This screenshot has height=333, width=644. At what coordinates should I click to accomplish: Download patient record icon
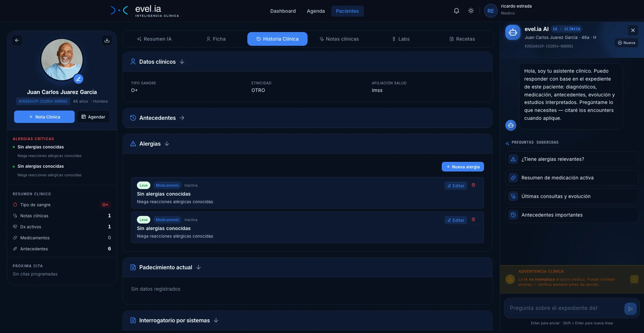107,40
